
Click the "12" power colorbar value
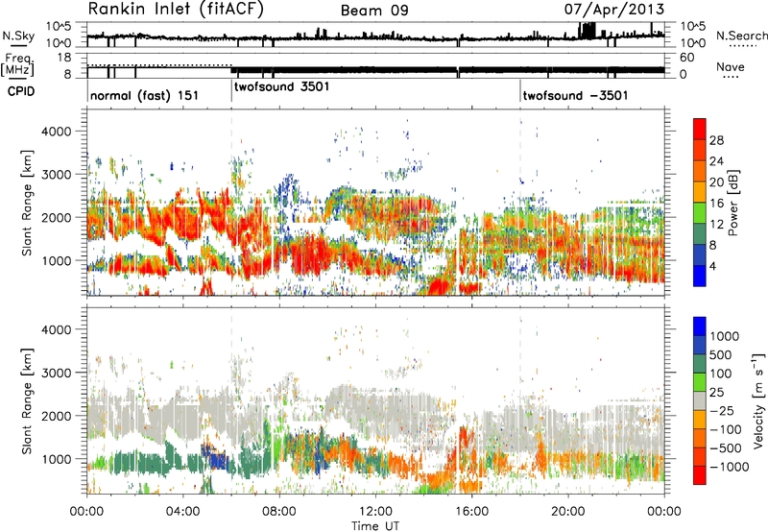(x=716, y=225)
